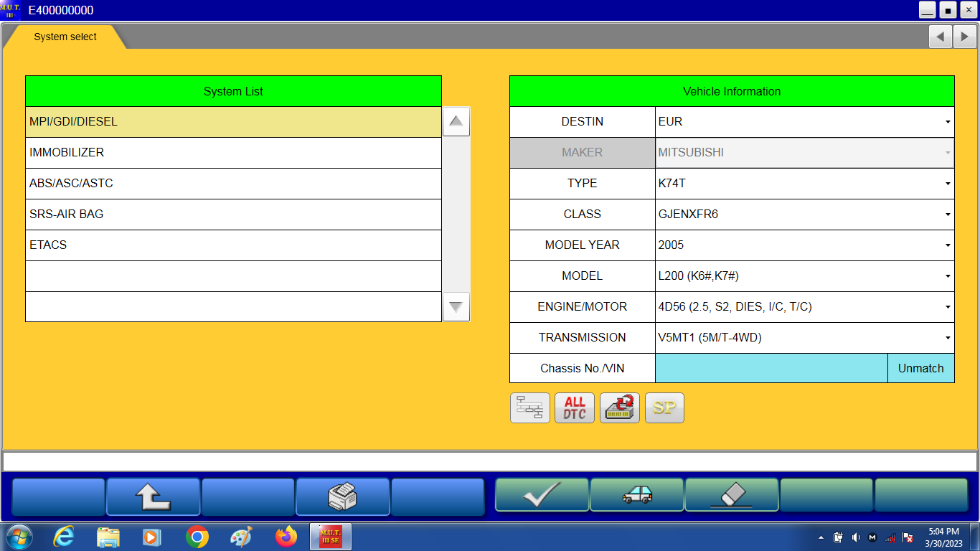Select IMMOBILIZER in System List
980x551 pixels.
(233, 153)
